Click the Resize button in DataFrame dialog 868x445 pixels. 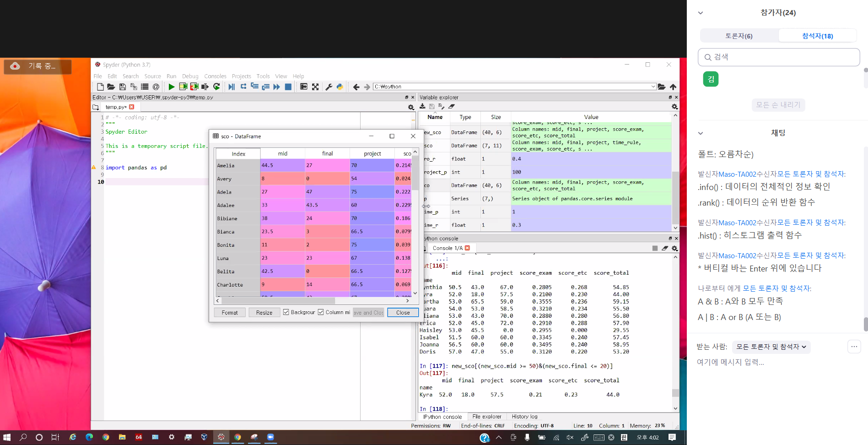tap(264, 313)
